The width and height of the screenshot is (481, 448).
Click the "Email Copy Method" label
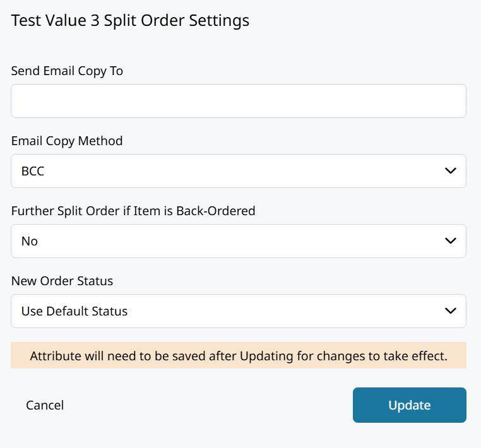67,141
